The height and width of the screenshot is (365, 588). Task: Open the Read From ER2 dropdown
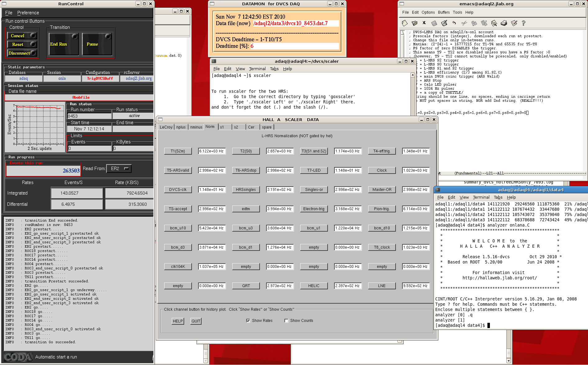[x=119, y=169]
